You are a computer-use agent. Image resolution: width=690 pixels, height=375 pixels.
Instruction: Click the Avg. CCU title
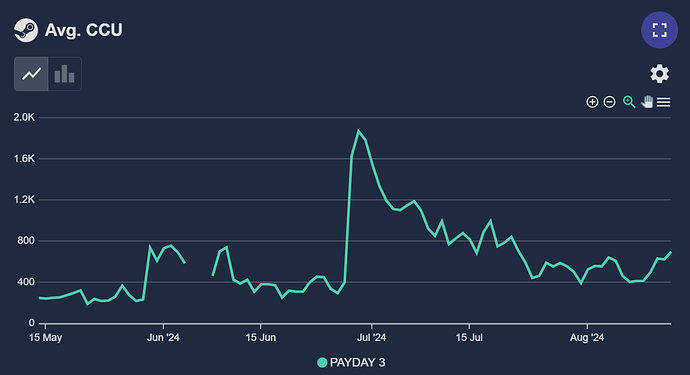tap(84, 30)
